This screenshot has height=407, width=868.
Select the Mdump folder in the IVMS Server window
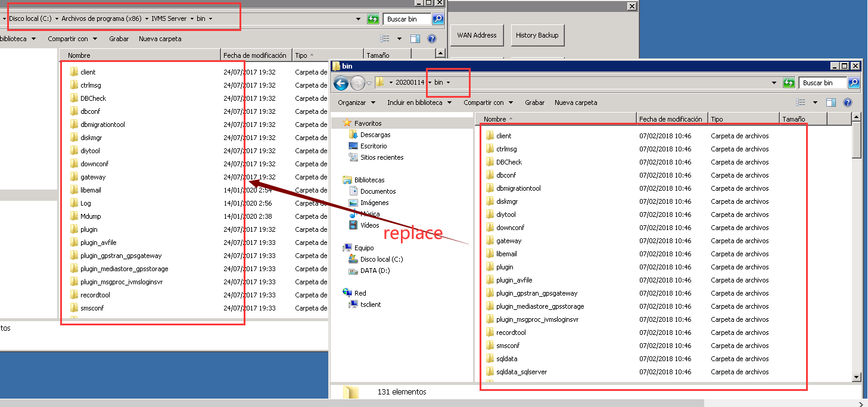click(x=84, y=216)
